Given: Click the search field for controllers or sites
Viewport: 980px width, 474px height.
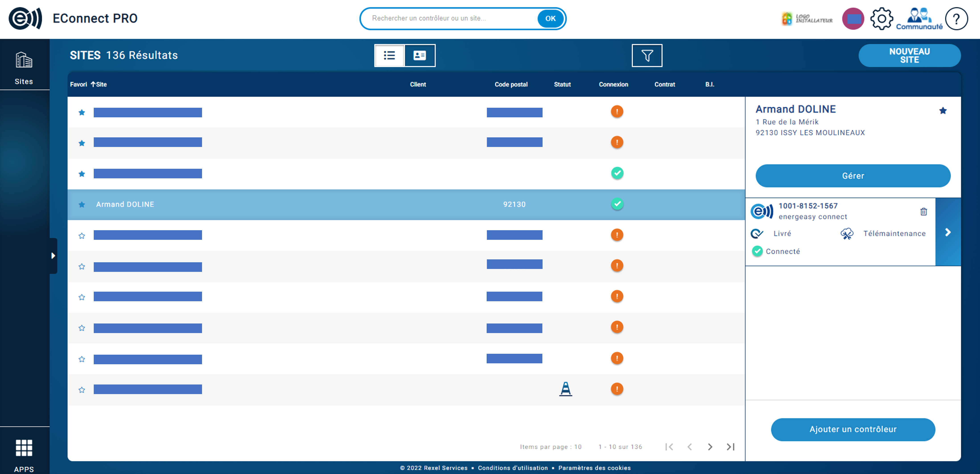Looking at the screenshot, I should click(x=449, y=18).
